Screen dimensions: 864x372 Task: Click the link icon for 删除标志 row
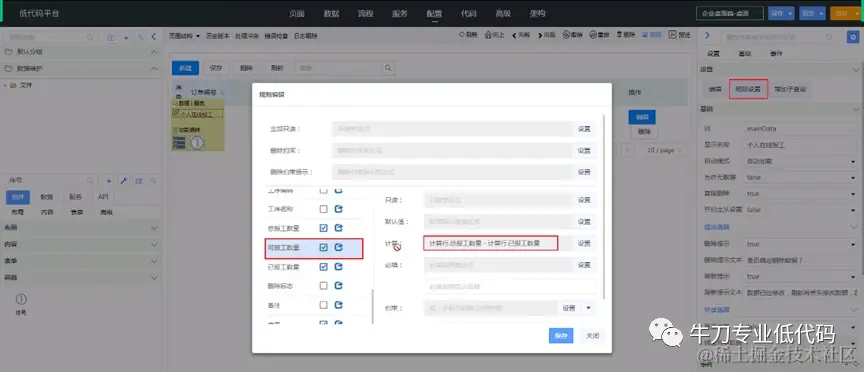[x=339, y=285]
